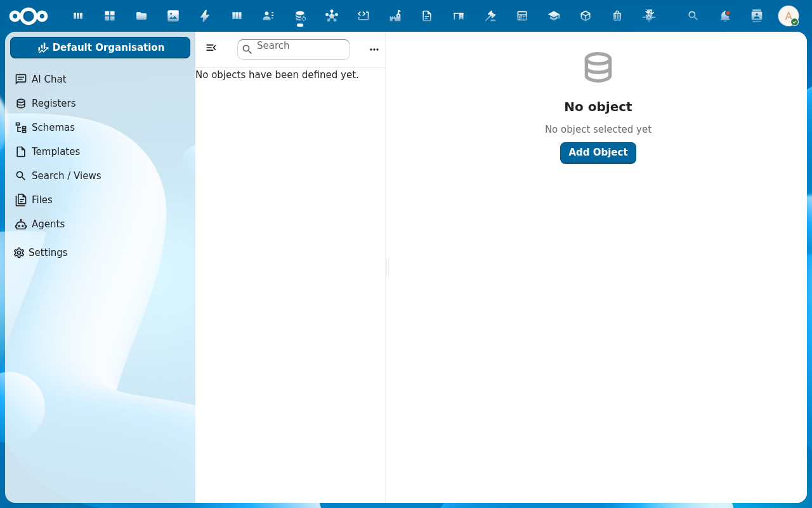Click the Registers database icon in sidebar
The height and width of the screenshot is (508, 812).
point(21,104)
